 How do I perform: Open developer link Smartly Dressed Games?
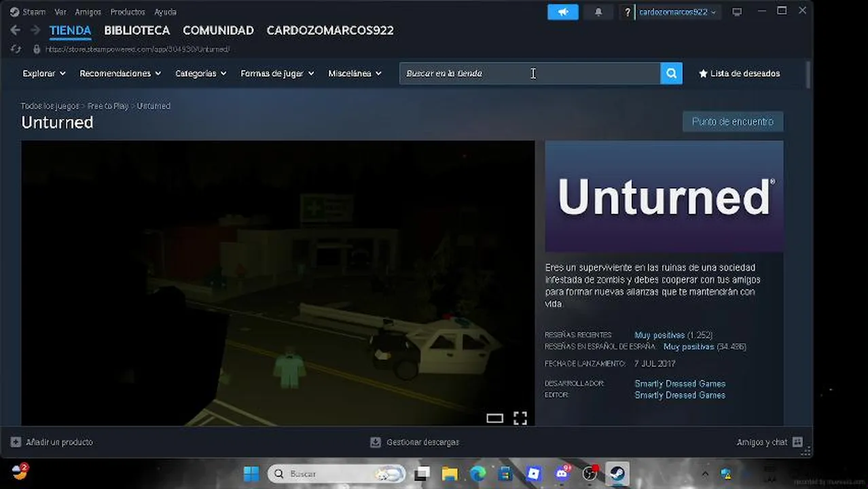click(680, 384)
